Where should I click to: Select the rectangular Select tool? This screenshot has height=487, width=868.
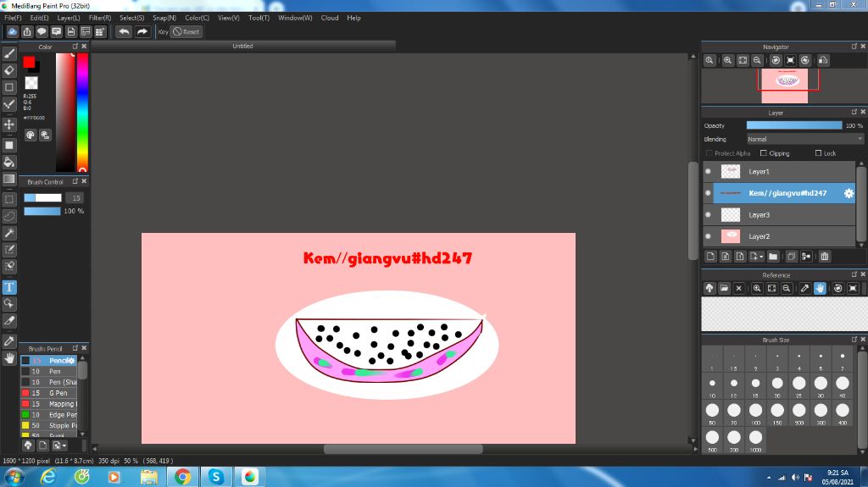pyautogui.click(x=9, y=199)
